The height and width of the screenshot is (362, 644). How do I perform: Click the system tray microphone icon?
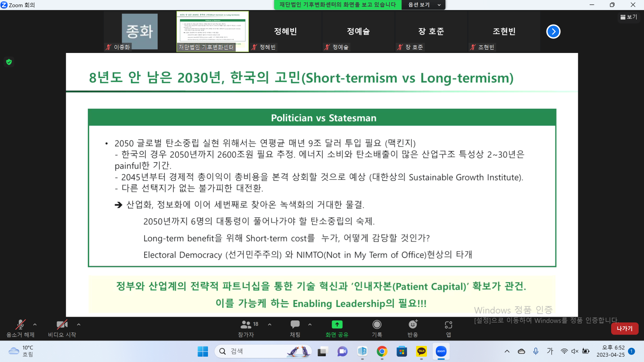536,351
